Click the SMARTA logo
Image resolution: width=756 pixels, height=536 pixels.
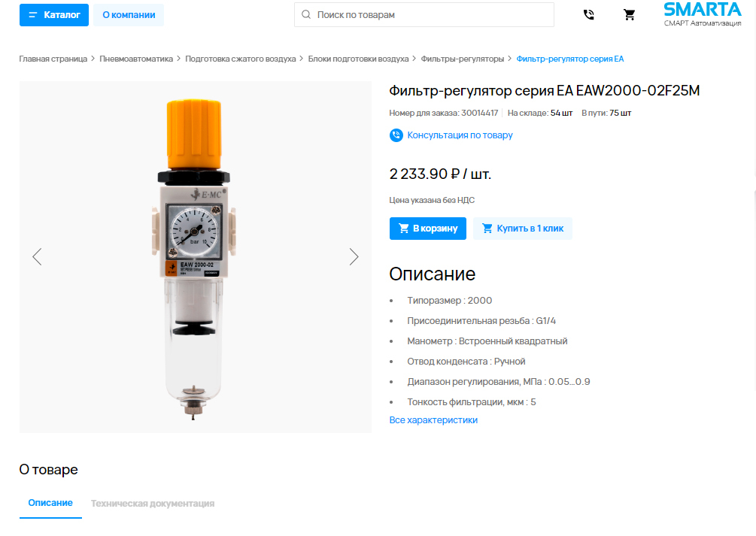tap(703, 14)
